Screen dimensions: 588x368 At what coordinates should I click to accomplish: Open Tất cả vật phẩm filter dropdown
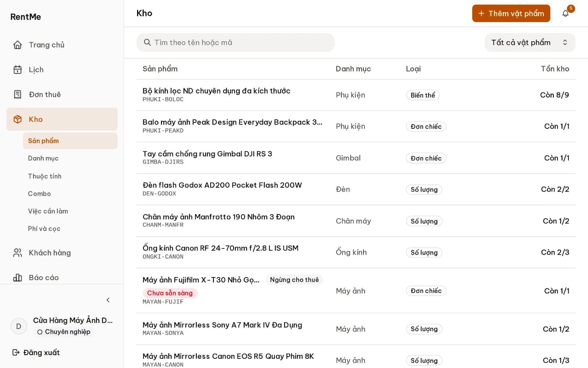point(530,43)
